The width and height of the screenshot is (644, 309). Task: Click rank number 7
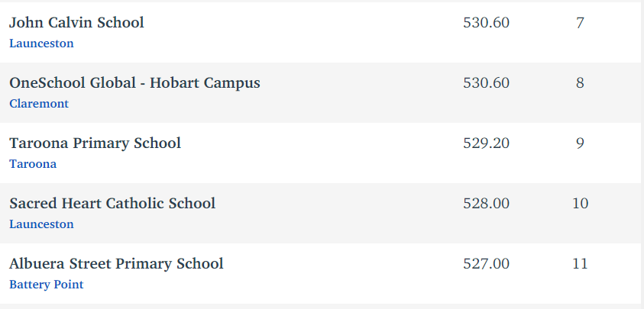580,23
